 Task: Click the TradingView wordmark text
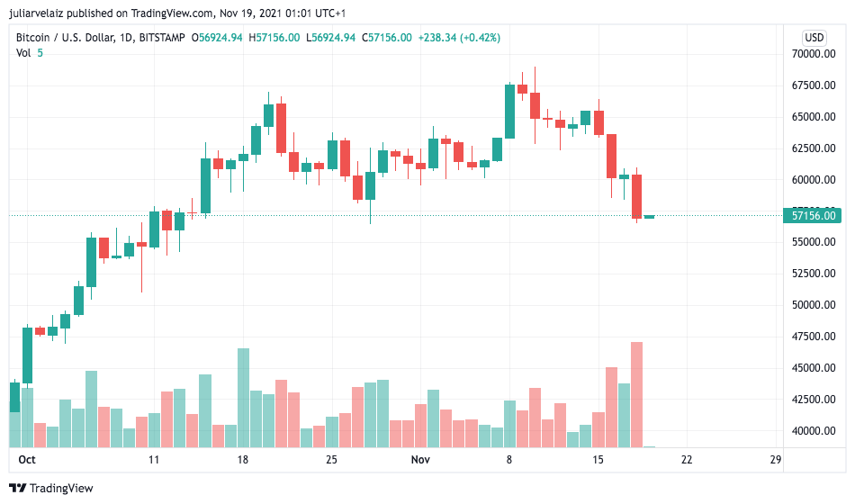coord(62,489)
